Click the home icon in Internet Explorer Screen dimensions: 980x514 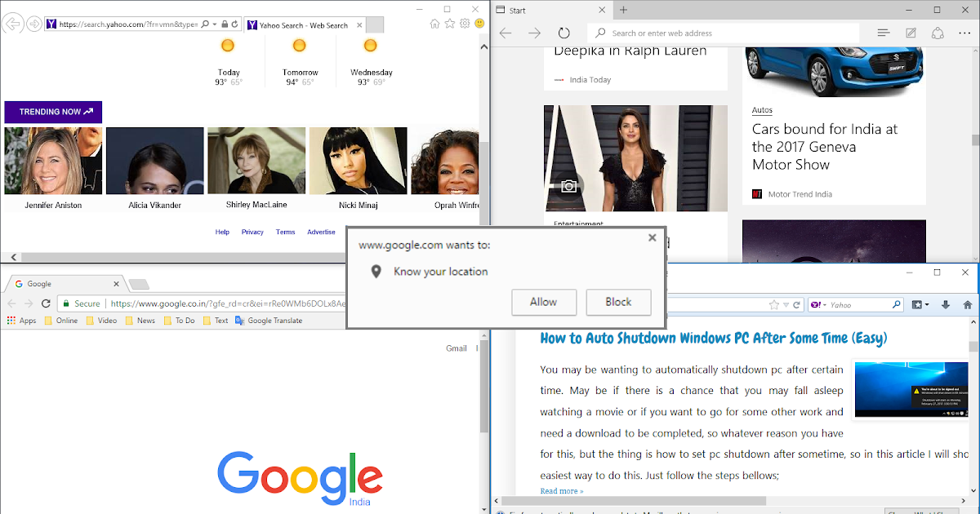tap(434, 23)
